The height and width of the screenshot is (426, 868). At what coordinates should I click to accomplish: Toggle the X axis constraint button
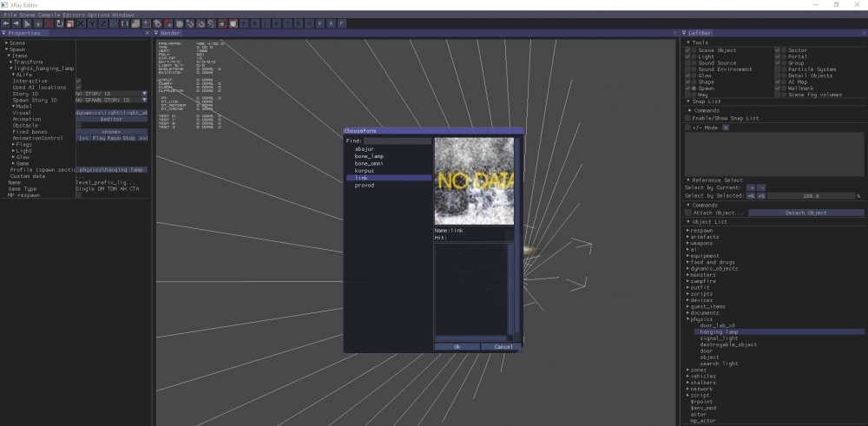81,23
